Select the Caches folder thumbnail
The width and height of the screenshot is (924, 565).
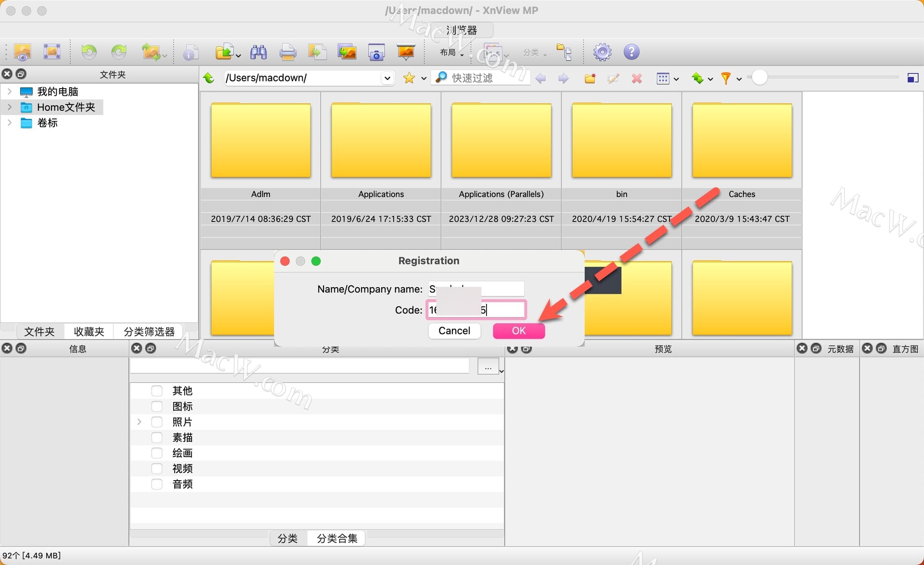[x=742, y=141]
